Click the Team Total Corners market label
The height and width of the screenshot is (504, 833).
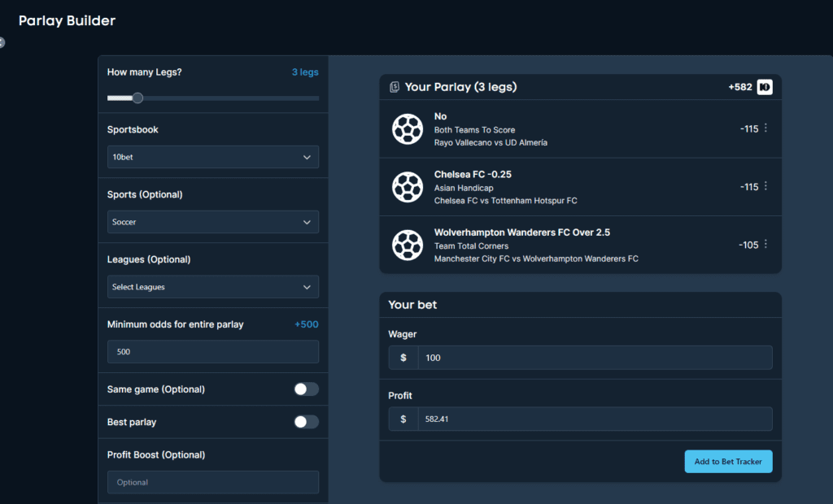coord(471,245)
